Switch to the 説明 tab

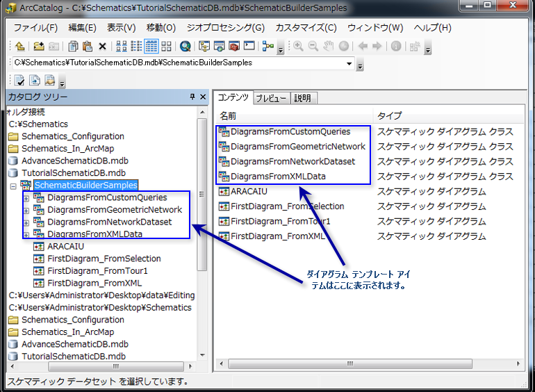coord(302,98)
